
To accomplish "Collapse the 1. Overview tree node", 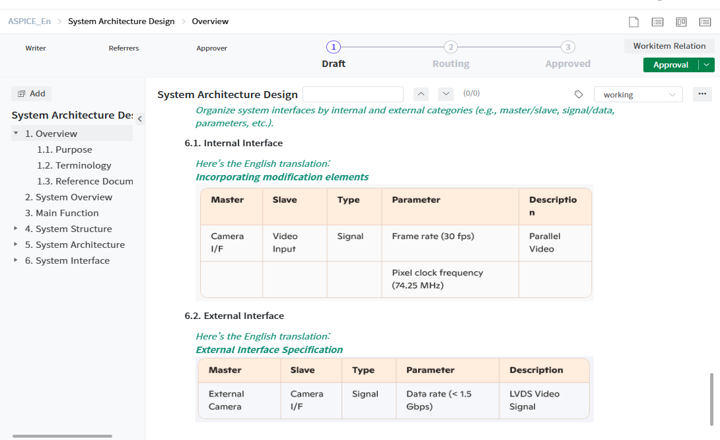I will coord(16,133).
